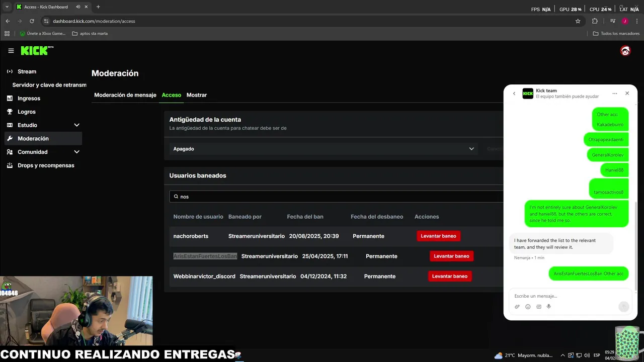Switch to the Mostrar tab
Screen dimensions: 644x362
coord(197,95)
